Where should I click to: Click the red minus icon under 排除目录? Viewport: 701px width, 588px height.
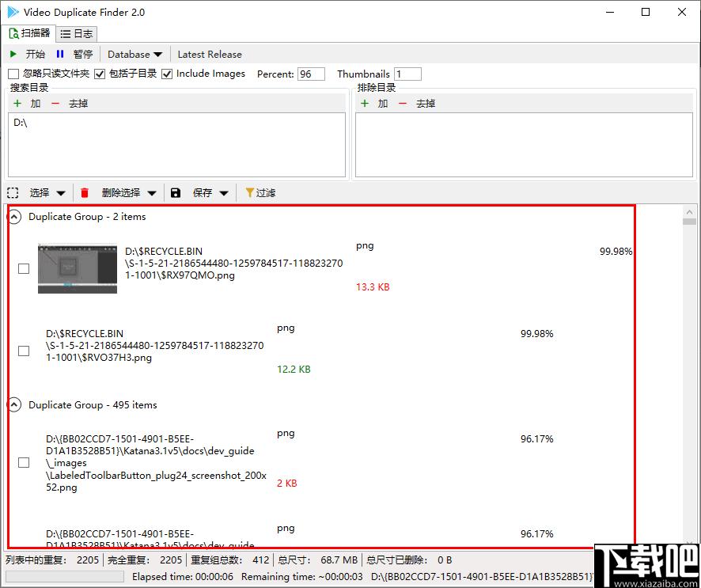(403, 104)
